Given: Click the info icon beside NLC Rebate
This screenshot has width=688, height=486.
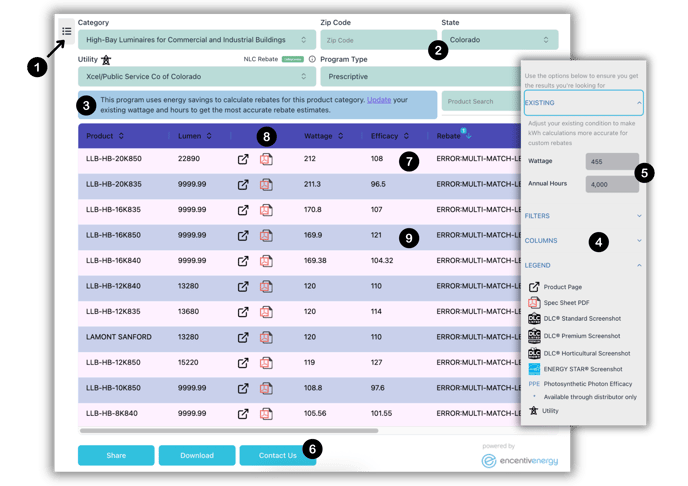Looking at the screenshot, I should coord(312,59).
